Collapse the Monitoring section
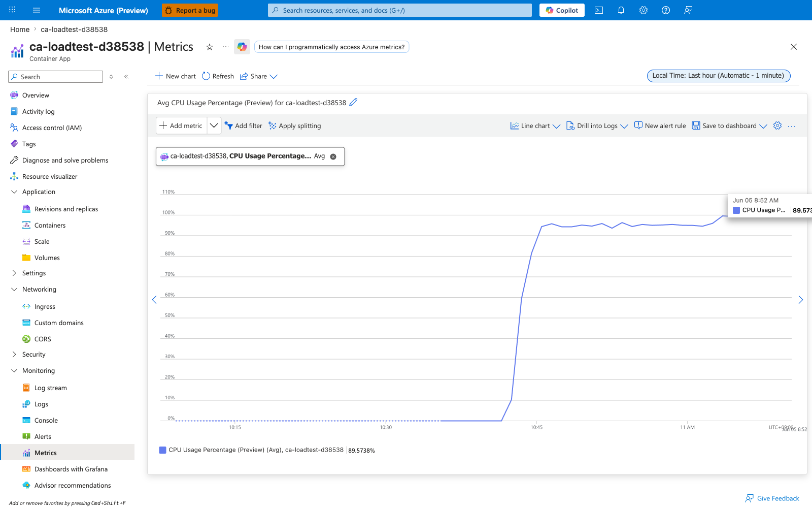This screenshot has width=812, height=508. click(14, 371)
